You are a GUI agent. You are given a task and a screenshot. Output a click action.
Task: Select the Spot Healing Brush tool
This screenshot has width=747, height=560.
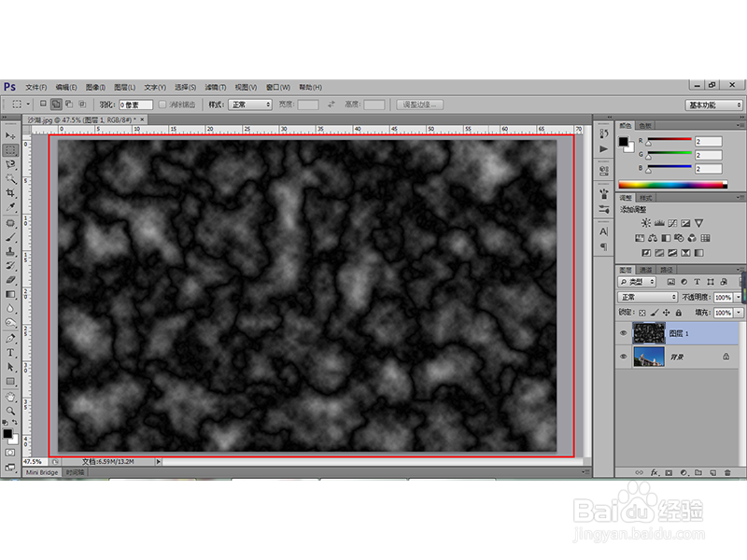point(10,223)
